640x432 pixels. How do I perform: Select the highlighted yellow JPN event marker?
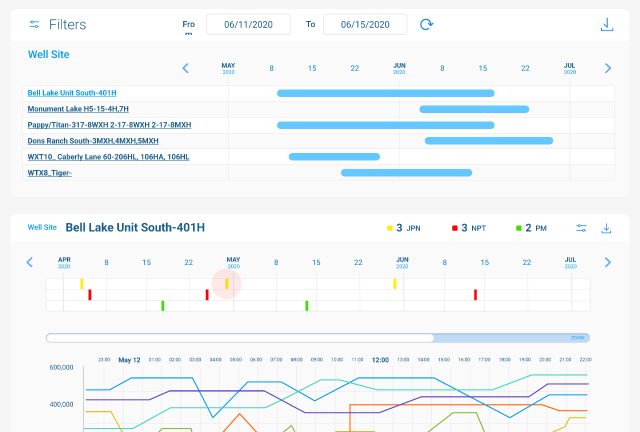(227, 284)
